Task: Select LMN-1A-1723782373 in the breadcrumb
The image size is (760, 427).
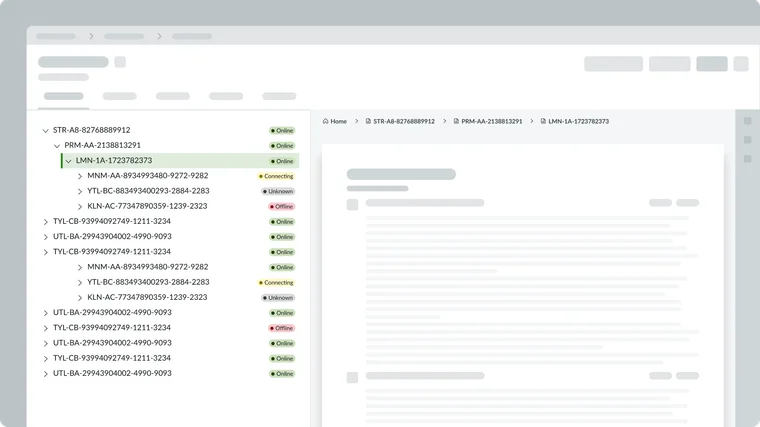Action: 578,121
